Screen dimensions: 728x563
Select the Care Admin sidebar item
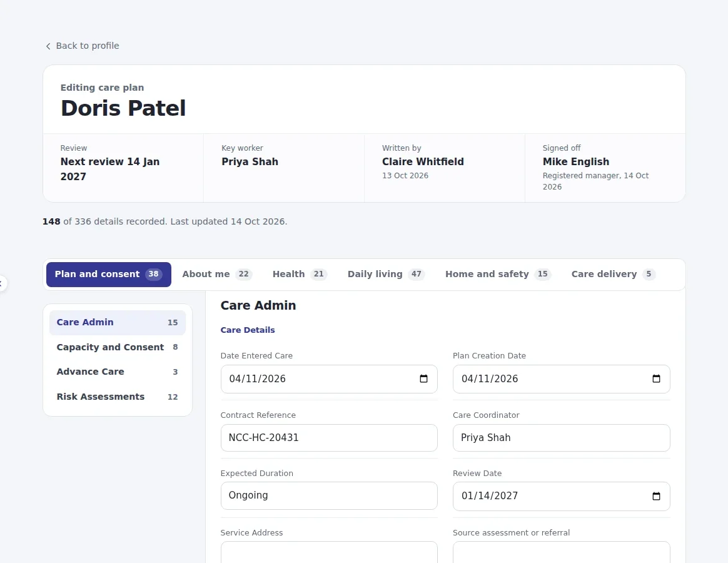(x=118, y=322)
